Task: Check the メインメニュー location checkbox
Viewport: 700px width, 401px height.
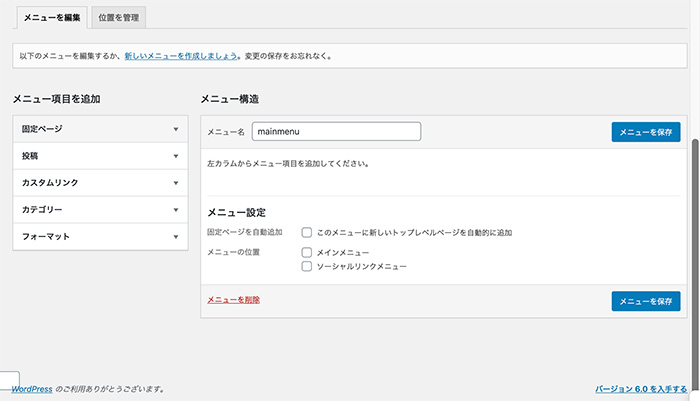Action: 307,252
